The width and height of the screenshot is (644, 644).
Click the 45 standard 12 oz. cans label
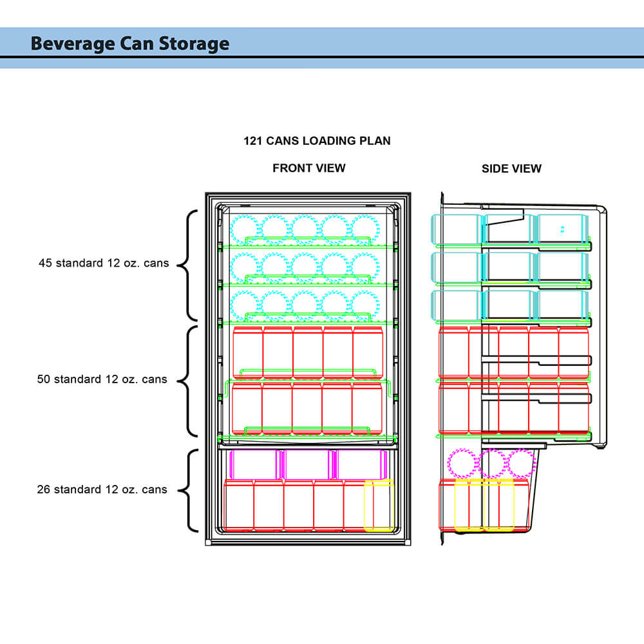coord(103,263)
